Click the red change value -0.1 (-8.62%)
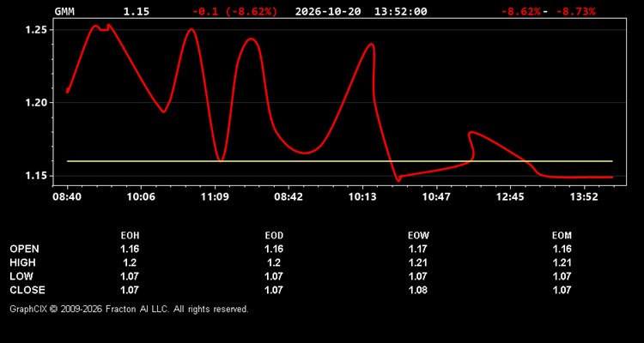This screenshot has height=343, width=644. [235, 11]
